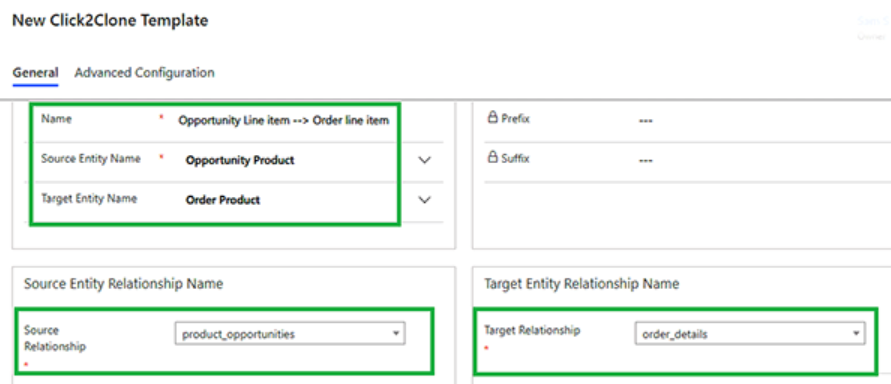Select the locked Prefix field value
891x384 pixels.
coord(645,121)
